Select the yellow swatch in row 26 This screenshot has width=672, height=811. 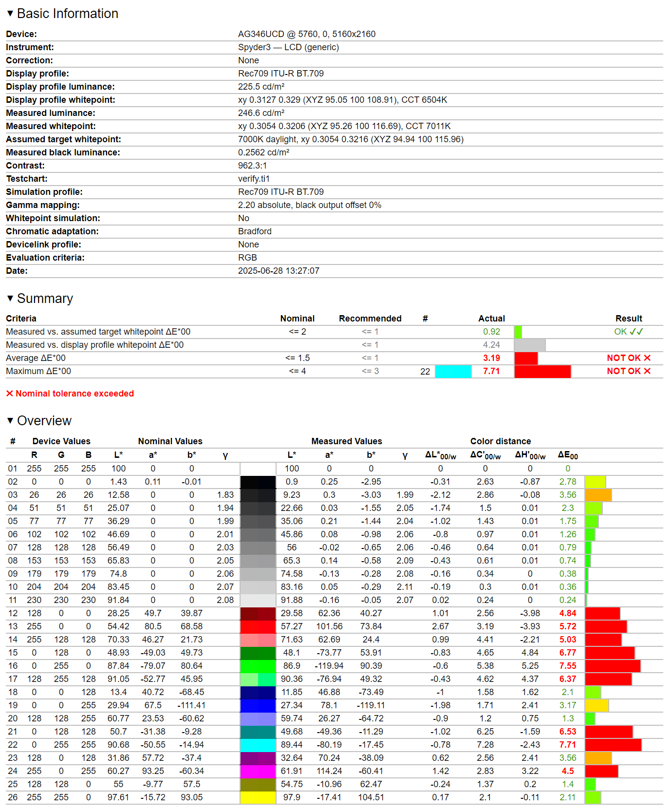pyautogui.click(x=258, y=797)
